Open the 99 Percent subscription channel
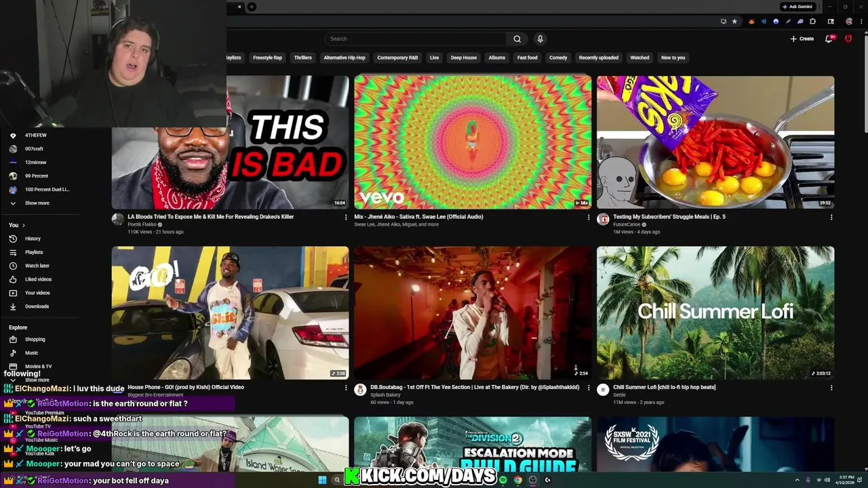868x488 pixels. click(x=37, y=176)
